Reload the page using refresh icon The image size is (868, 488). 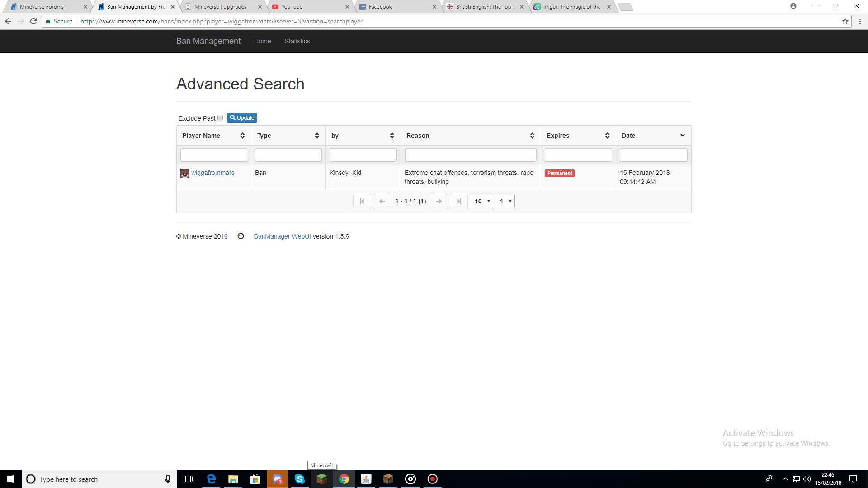click(x=33, y=21)
